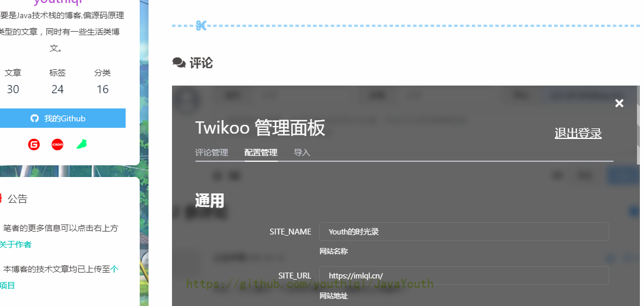
Task: Switch to the 评论管理 tab
Action: (x=211, y=152)
